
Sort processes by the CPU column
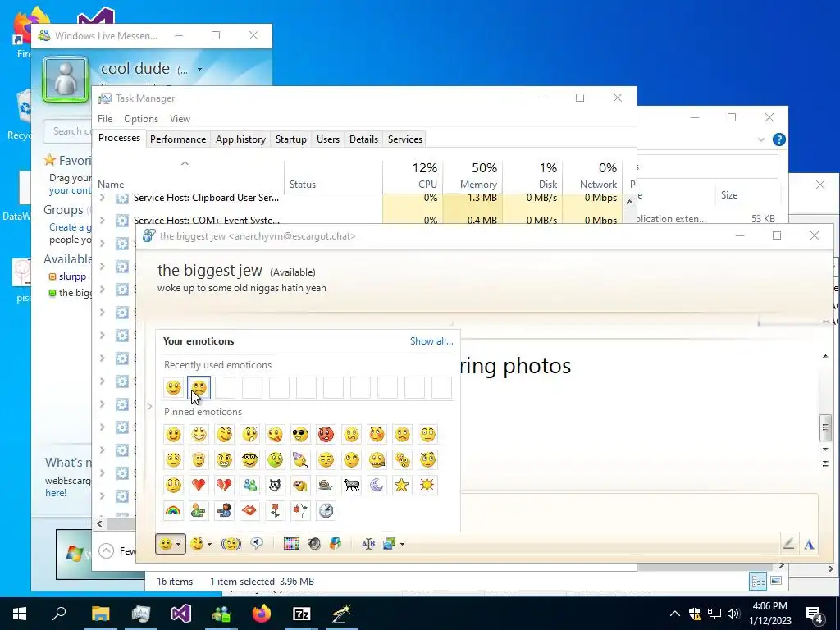413,177
